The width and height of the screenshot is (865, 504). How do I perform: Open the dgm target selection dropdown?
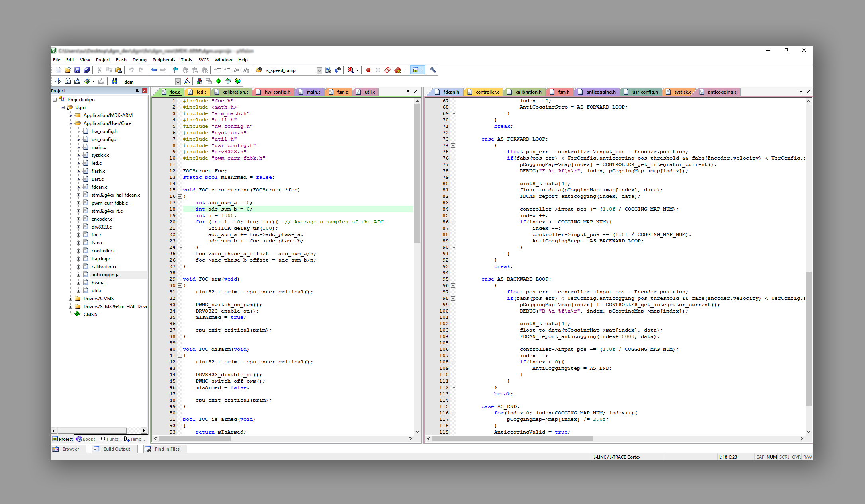coord(178,82)
